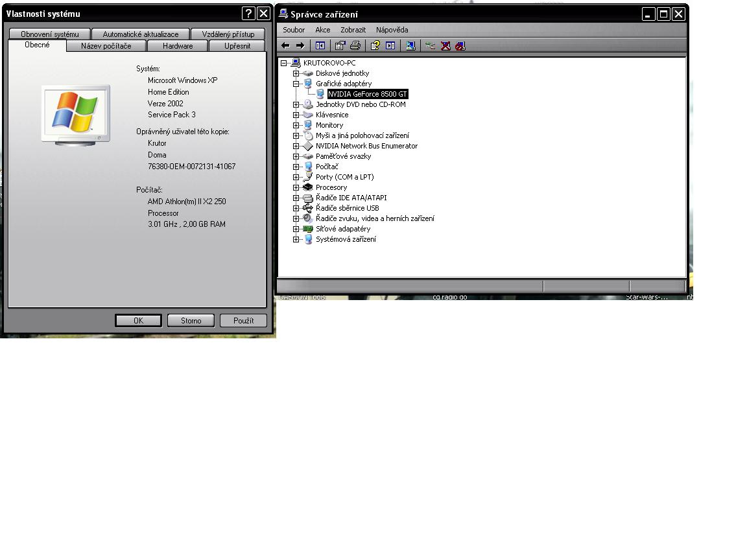Image resolution: width=747 pixels, height=560 pixels.
Task: Expand Myši a jiná polohovací zařízení node
Action: tap(296, 135)
